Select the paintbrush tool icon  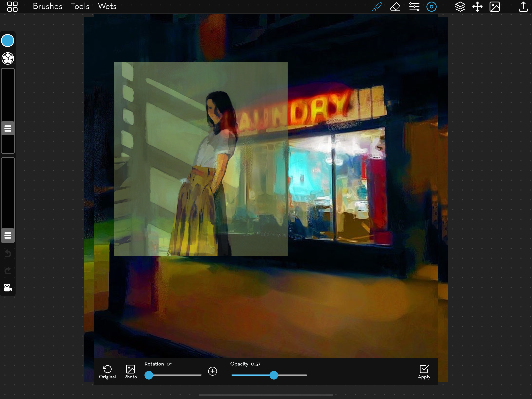coord(377,6)
